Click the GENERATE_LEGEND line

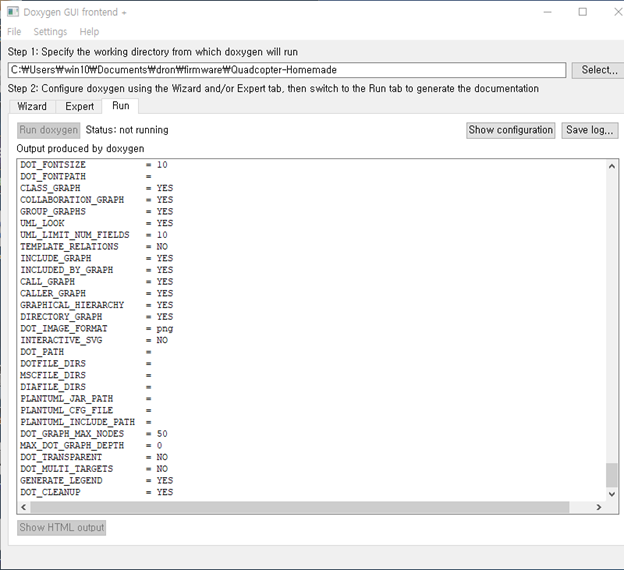[97, 480]
